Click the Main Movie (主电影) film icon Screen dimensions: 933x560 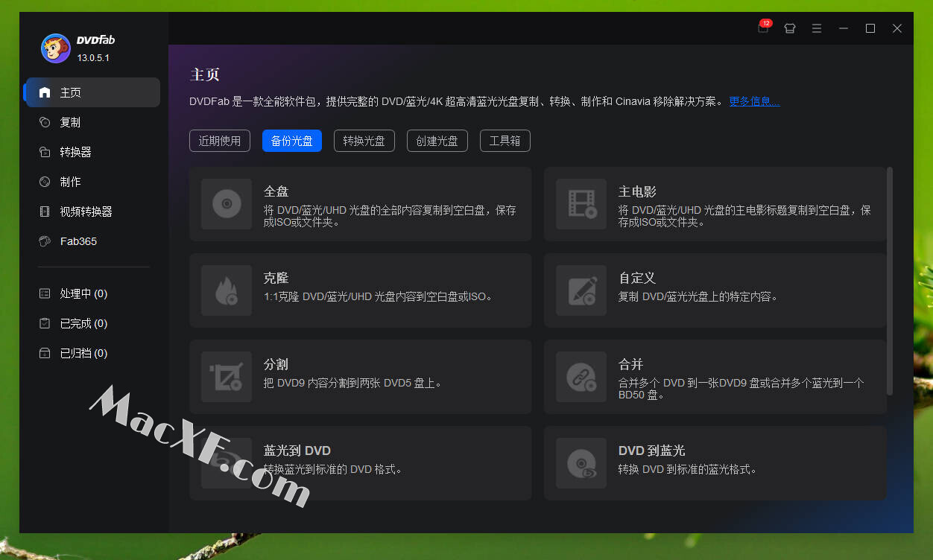(x=581, y=203)
